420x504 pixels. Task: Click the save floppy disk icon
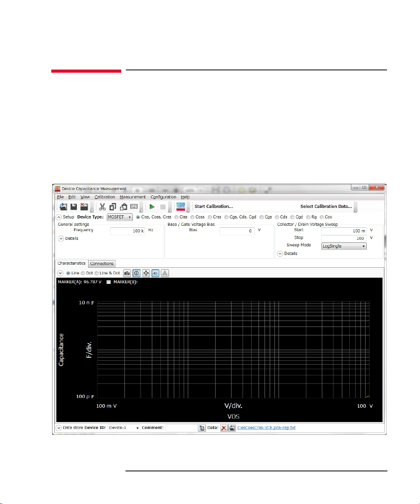click(73, 207)
